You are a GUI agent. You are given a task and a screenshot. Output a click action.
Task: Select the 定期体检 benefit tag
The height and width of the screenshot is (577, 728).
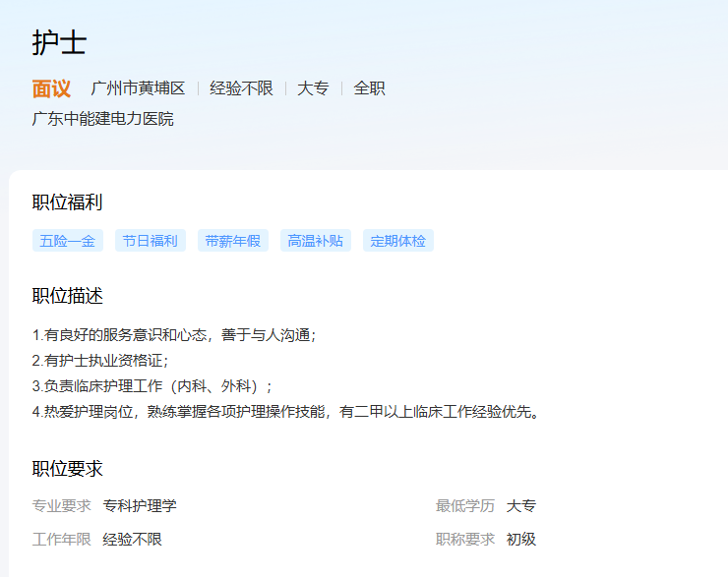pyautogui.click(x=398, y=241)
